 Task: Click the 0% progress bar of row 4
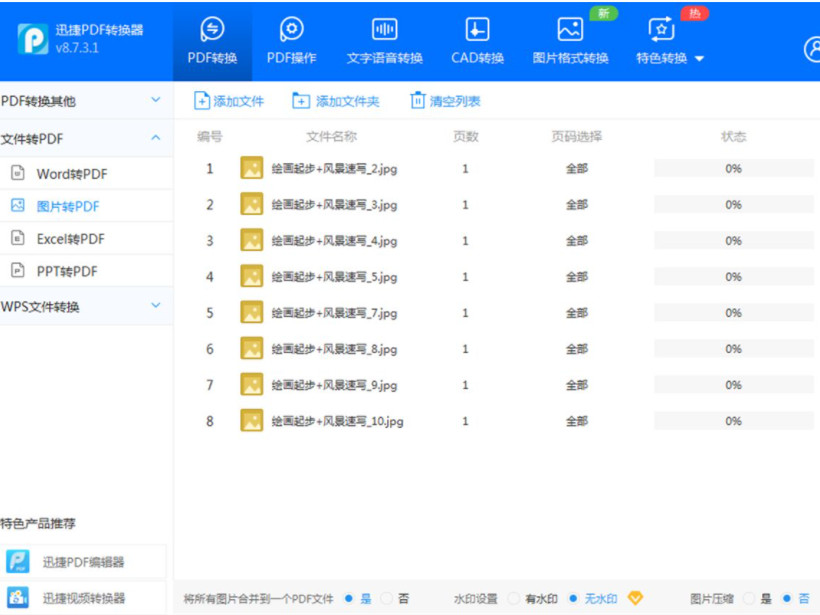point(734,277)
